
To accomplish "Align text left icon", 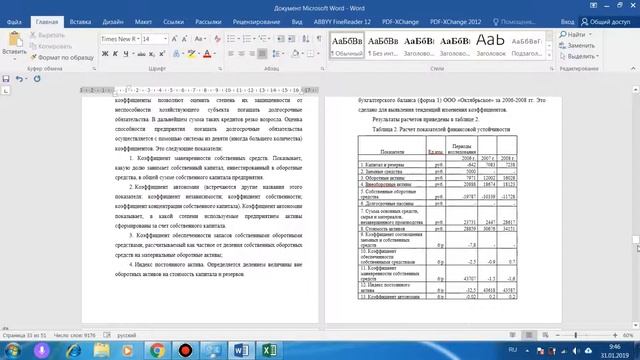I will [231, 53].
